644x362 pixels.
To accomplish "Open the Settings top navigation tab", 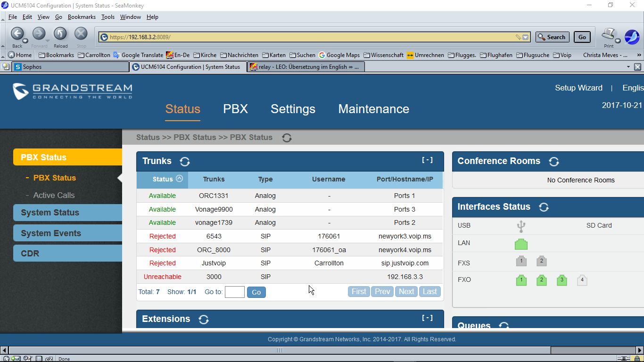I will click(293, 109).
